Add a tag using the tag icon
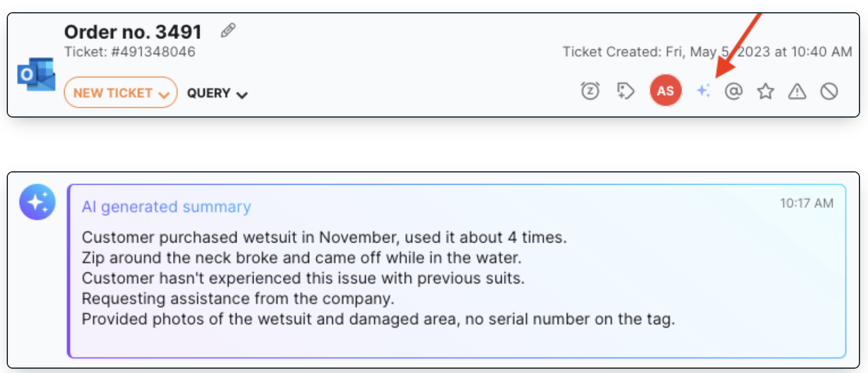868x373 pixels. 625,91
